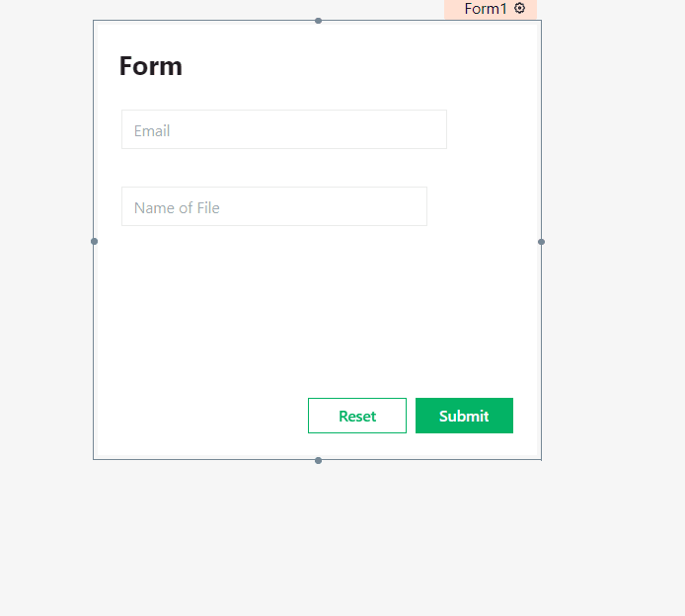Focus the Name of File input field
The image size is (685, 616).
[x=273, y=206]
